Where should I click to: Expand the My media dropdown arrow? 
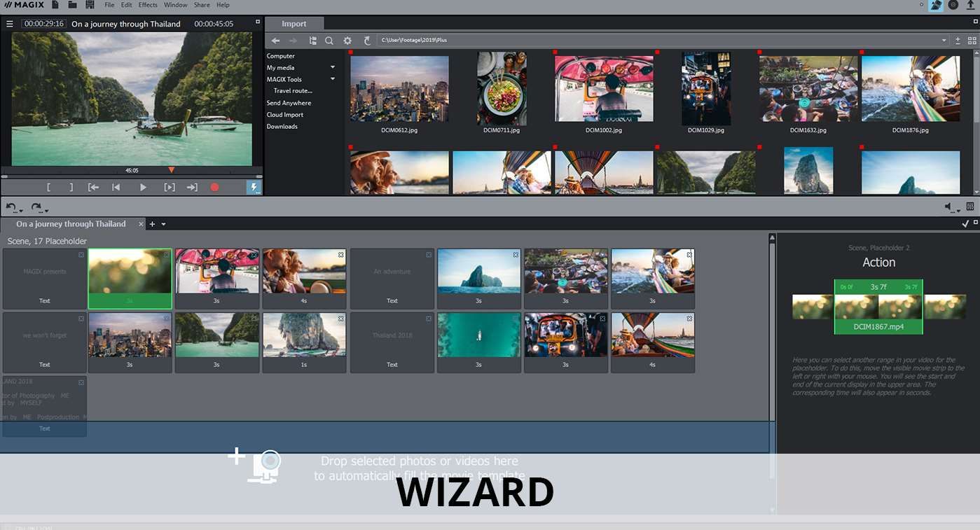333,68
